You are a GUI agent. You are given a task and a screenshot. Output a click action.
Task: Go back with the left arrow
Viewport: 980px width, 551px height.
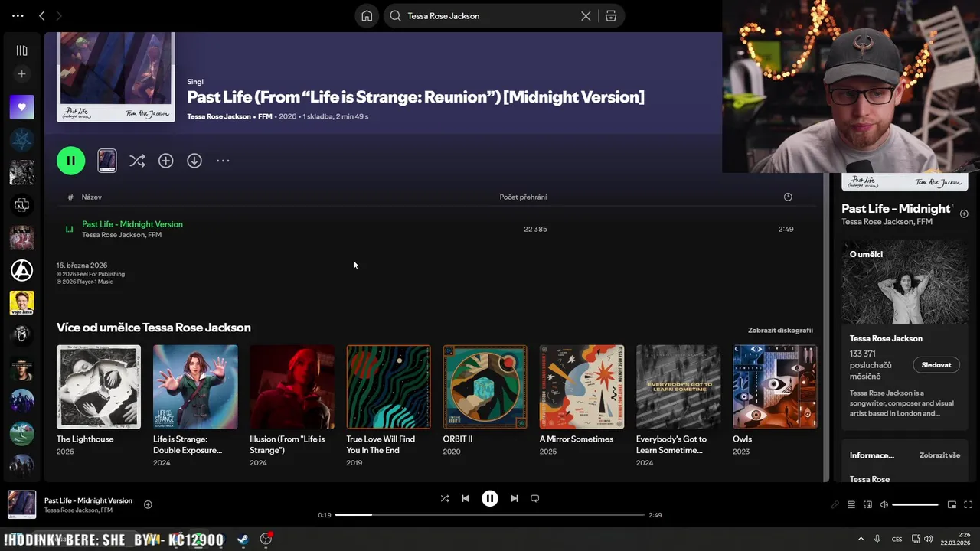coord(42,15)
